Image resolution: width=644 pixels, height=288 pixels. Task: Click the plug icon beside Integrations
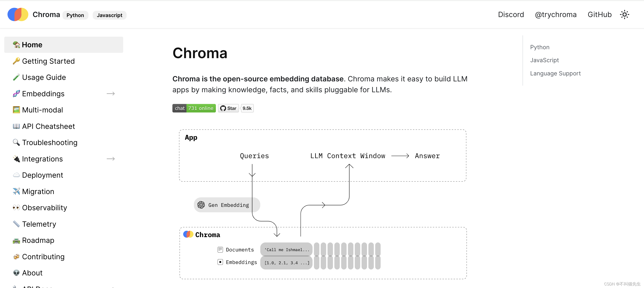(x=16, y=159)
